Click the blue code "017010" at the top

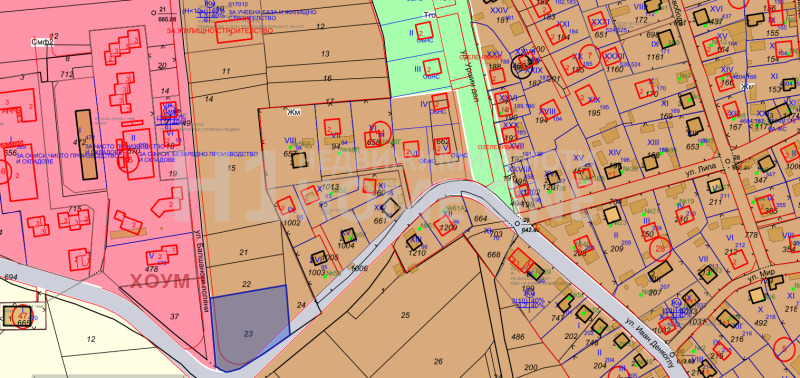(239, 5)
